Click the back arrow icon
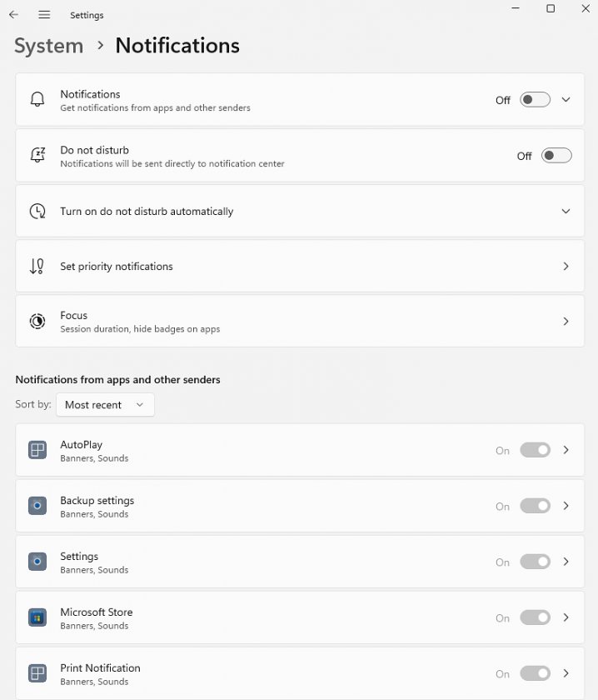Viewport: 598px width, 700px height. click(x=14, y=15)
